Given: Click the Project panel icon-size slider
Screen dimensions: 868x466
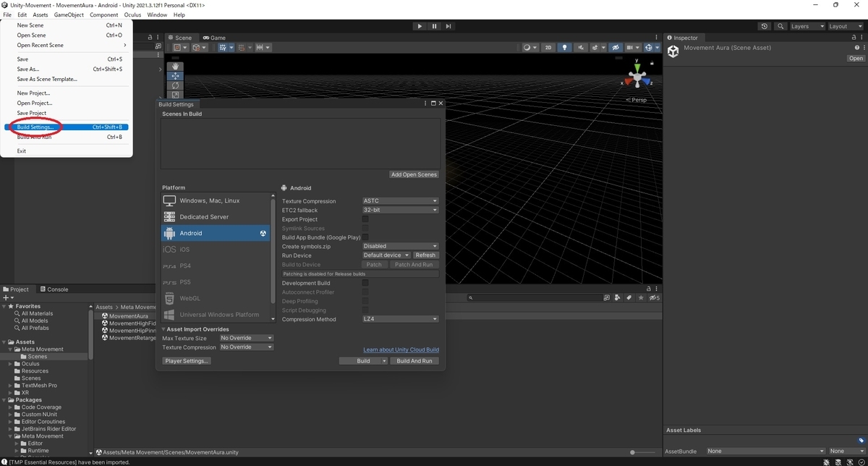Looking at the screenshot, I should [633, 452].
